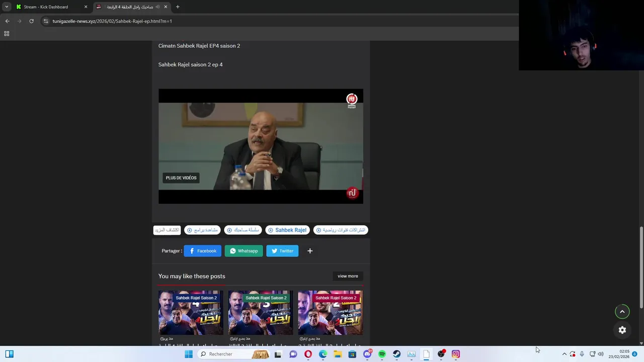Play the embedded Sahbek Rajel video

pyautogui.click(x=261, y=146)
